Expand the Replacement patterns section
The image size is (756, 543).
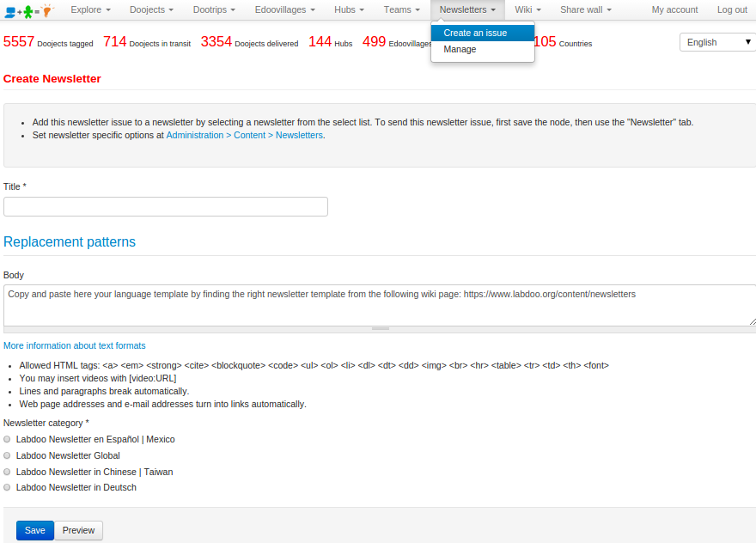(x=70, y=242)
